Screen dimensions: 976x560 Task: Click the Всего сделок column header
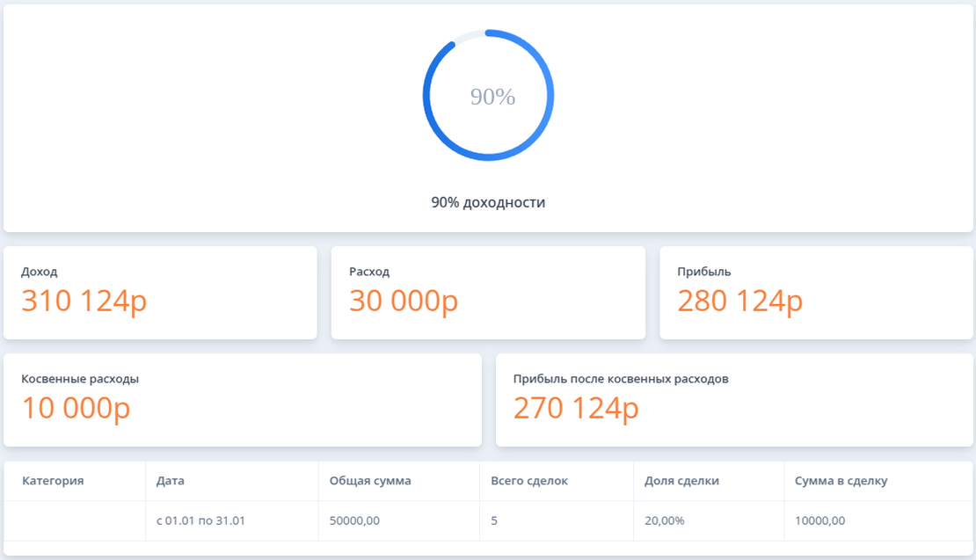(x=529, y=481)
